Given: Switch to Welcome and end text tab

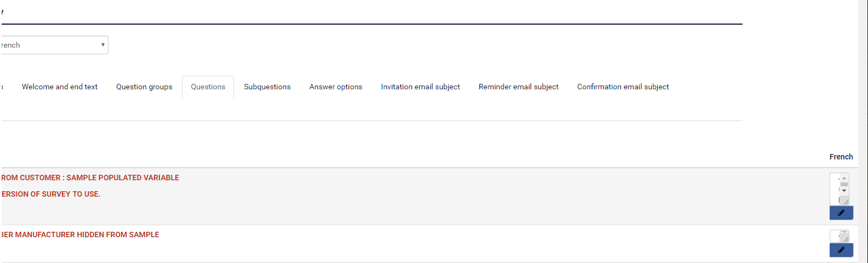Looking at the screenshot, I should tap(60, 87).
